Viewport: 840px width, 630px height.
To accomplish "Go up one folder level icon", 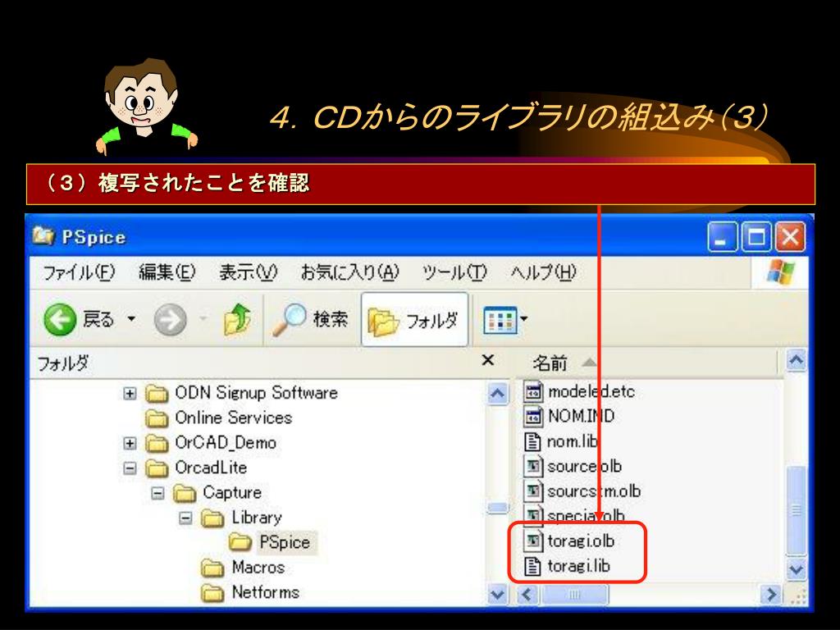I will pyautogui.click(x=237, y=319).
